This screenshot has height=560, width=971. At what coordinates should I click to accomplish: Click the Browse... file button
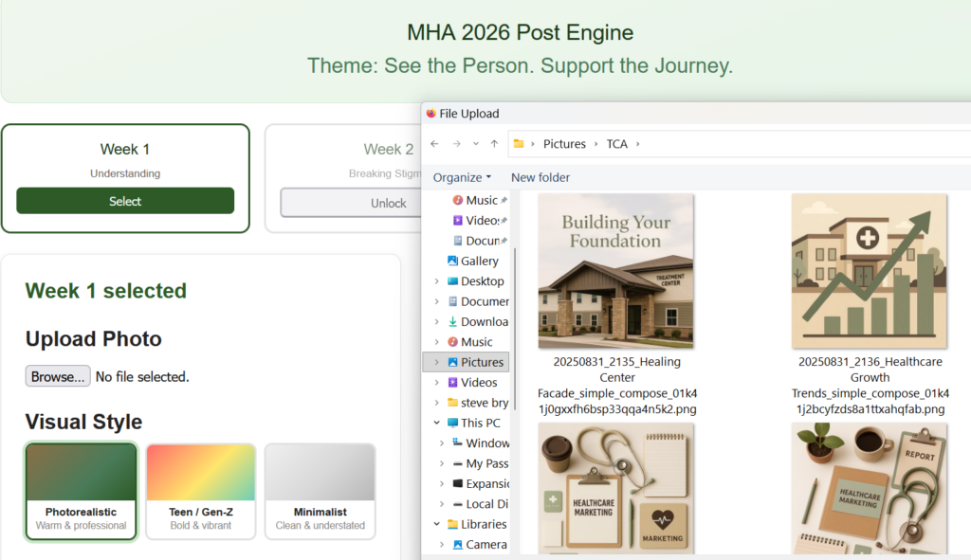pos(58,376)
